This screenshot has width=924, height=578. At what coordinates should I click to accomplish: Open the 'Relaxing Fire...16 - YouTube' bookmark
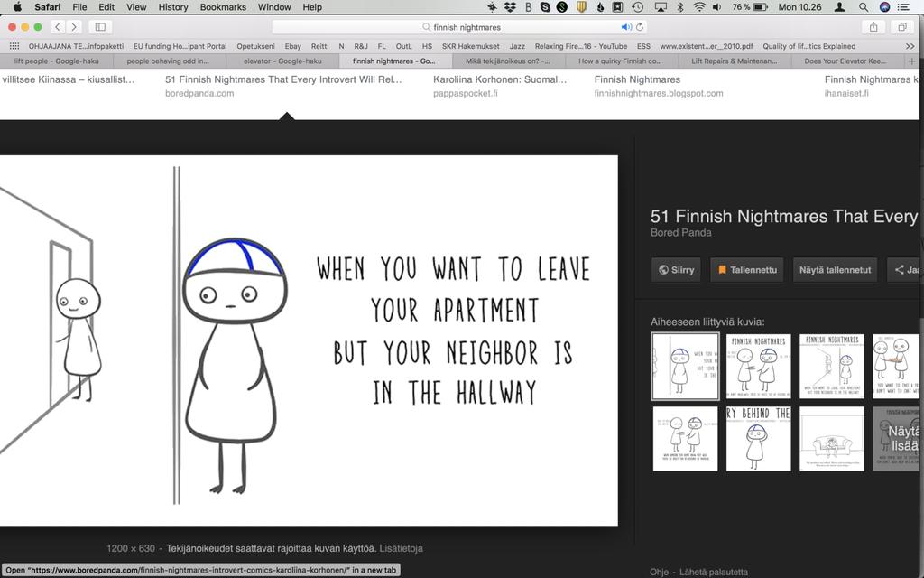point(581,46)
